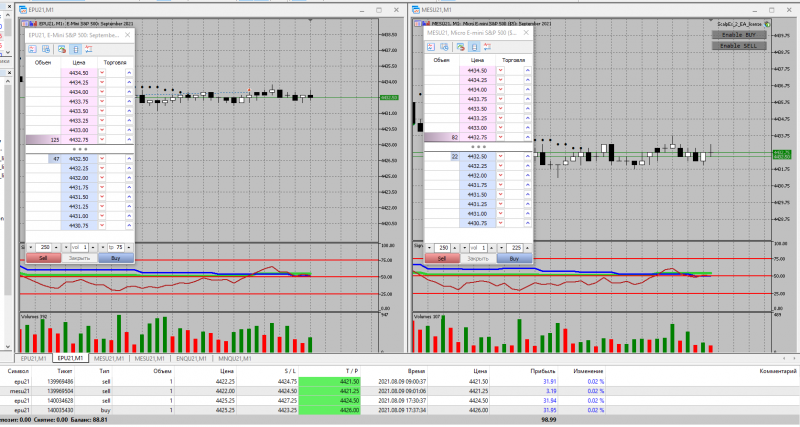The image size is (800, 427).
Task: Click red sell arrow at 4433.75 in EPU21 panel
Action: (102, 102)
